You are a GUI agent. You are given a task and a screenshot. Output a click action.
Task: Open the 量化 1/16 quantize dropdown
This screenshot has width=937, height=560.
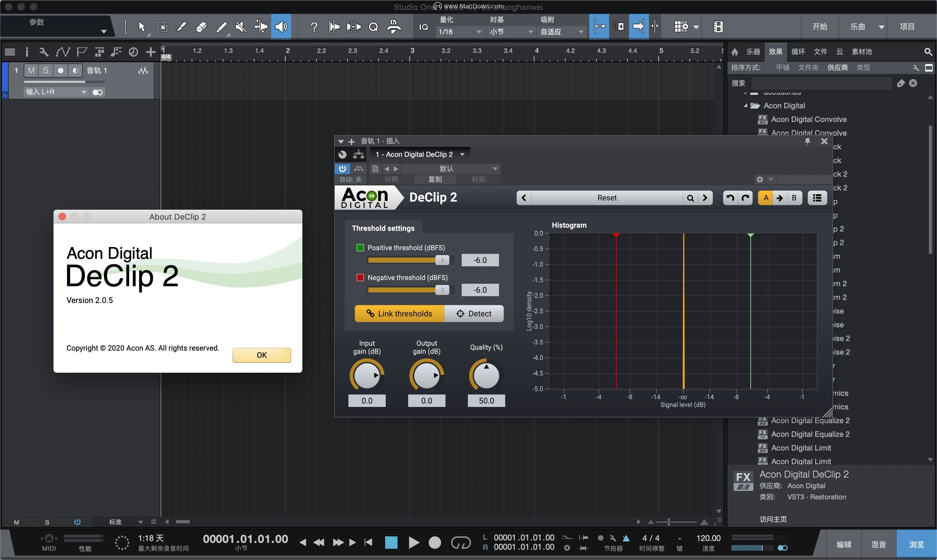459,32
